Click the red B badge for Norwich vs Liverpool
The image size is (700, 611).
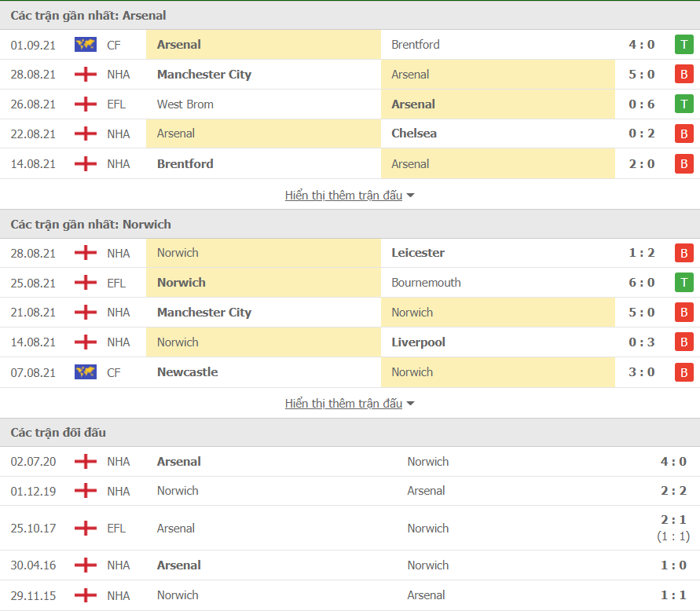pyautogui.click(x=684, y=342)
